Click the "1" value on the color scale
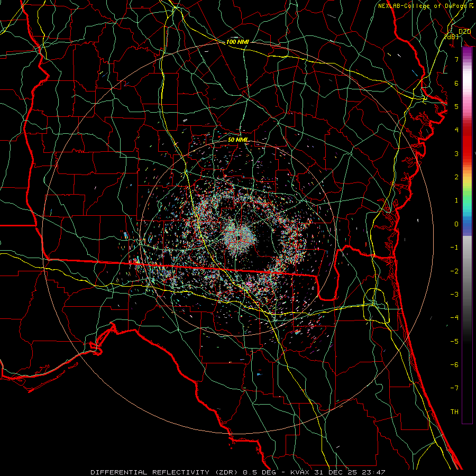 [x=456, y=200]
